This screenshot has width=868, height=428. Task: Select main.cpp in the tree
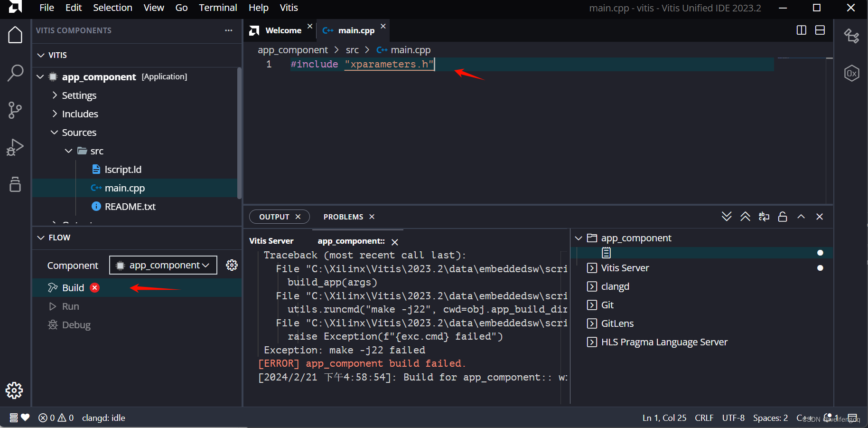[x=125, y=188]
